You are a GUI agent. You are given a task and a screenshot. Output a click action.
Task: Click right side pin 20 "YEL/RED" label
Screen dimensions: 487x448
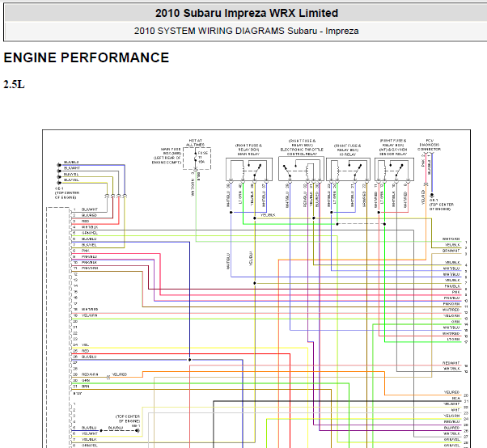tap(452, 392)
